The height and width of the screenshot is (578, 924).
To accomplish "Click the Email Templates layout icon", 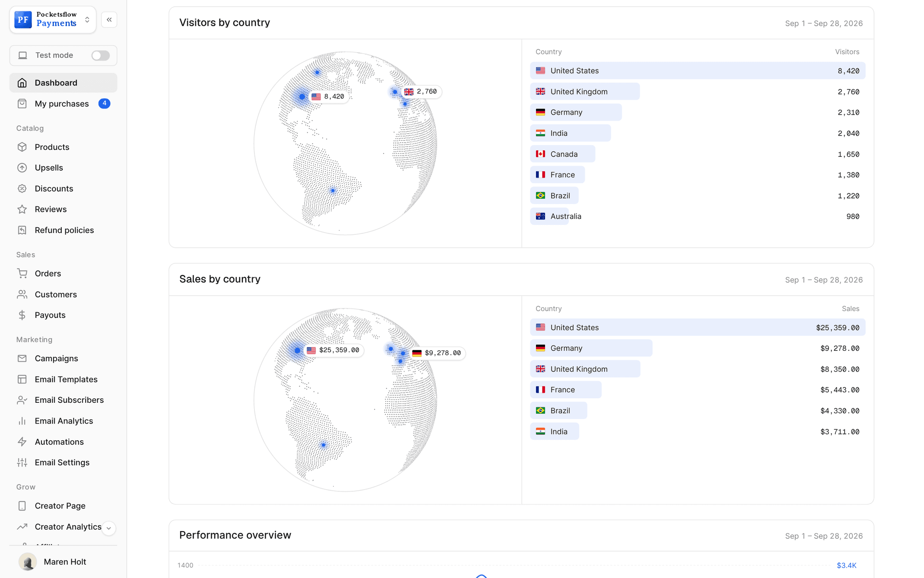I will [22, 379].
